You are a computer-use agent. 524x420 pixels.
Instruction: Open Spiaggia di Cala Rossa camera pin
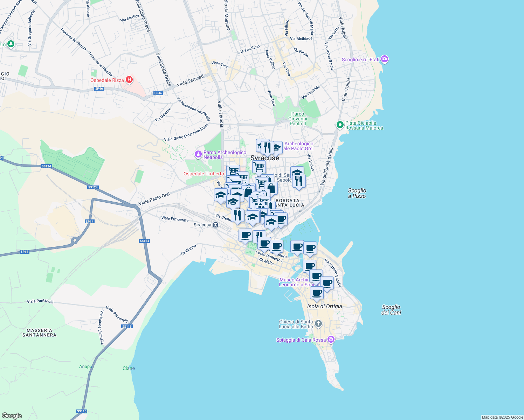331,340
